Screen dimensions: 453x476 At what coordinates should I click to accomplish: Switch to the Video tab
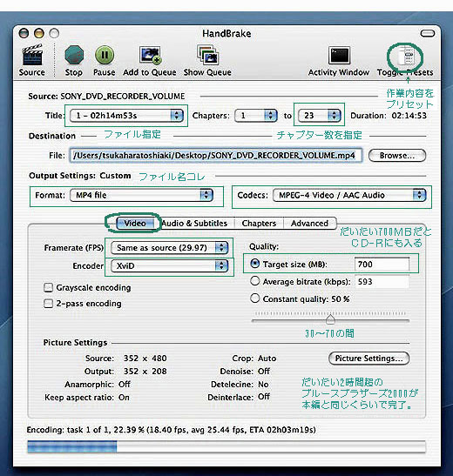coord(135,224)
